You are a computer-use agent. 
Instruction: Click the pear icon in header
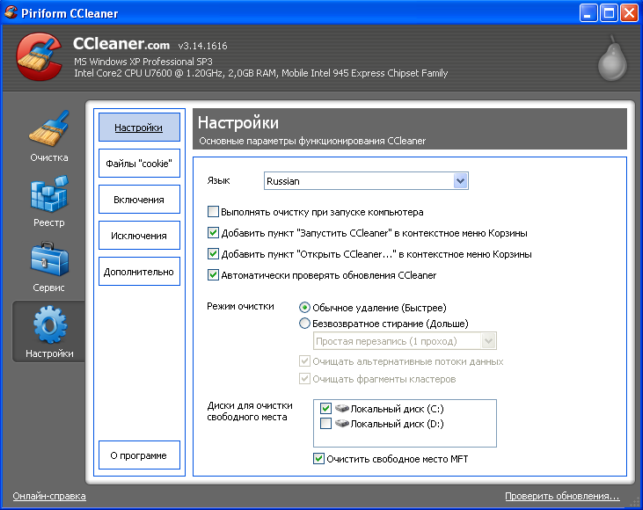(613, 58)
